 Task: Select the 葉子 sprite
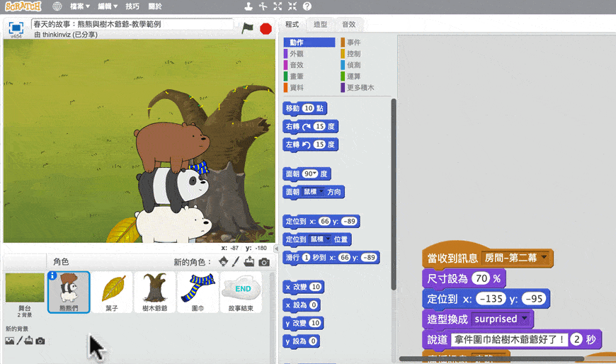pos(112,292)
